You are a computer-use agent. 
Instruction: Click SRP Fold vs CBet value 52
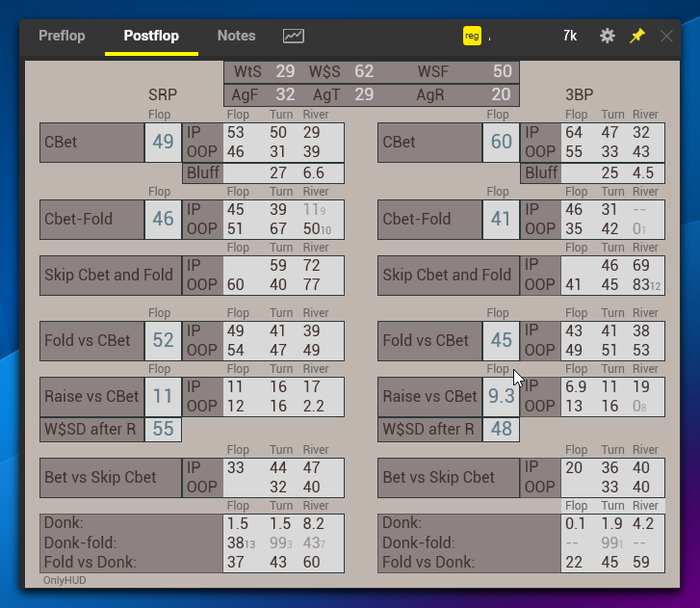pyautogui.click(x=163, y=341)
